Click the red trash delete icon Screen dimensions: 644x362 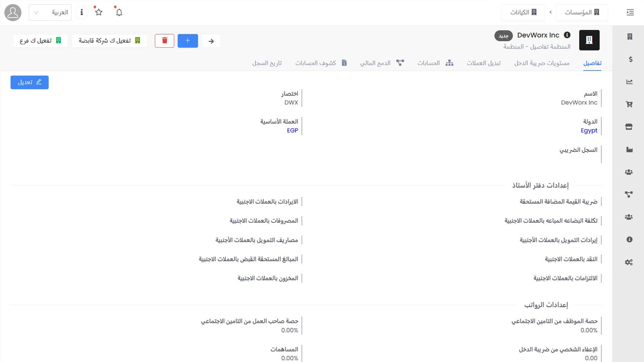pos(164,40)
